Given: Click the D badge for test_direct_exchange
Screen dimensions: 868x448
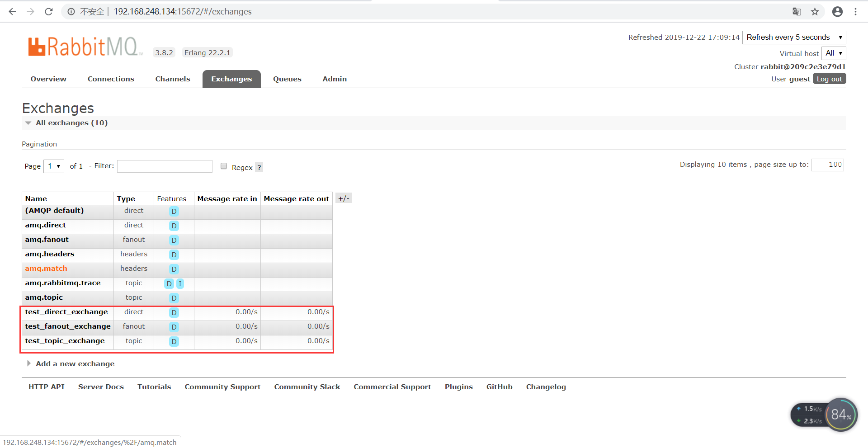Looking at the screenshot, I should tap(174, 312).
